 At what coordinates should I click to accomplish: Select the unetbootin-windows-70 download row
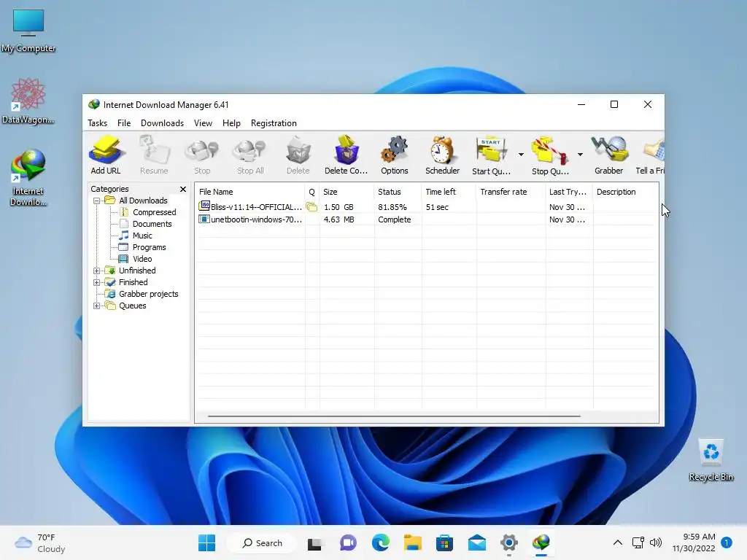coord(426,219)
